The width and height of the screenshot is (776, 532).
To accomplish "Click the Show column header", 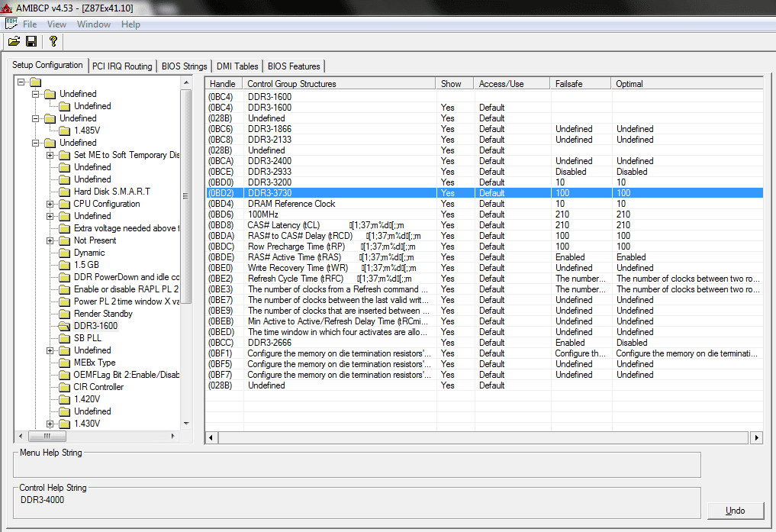I will point(454,84).
